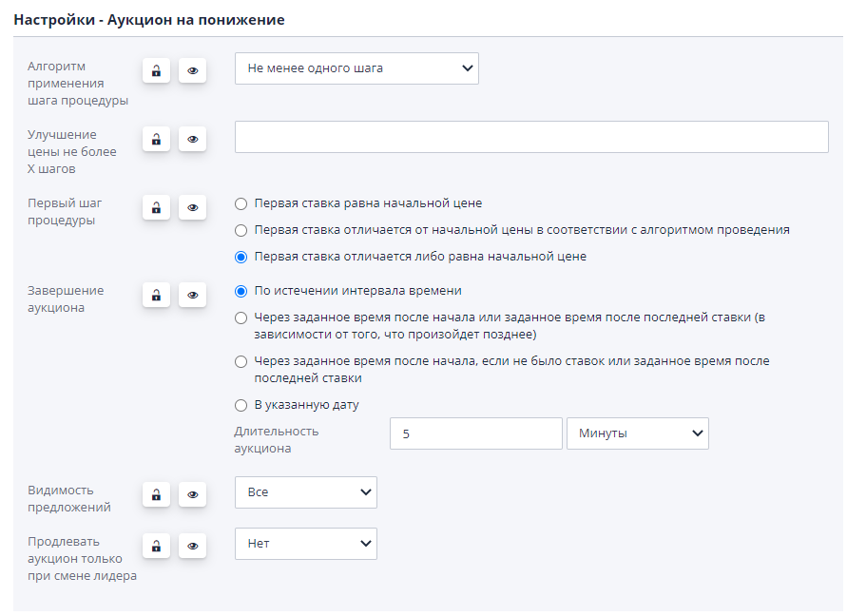Click lock icon for Видимость предложений
The height and width of the screenshot is (616, 847).
[x=156, y=494]
